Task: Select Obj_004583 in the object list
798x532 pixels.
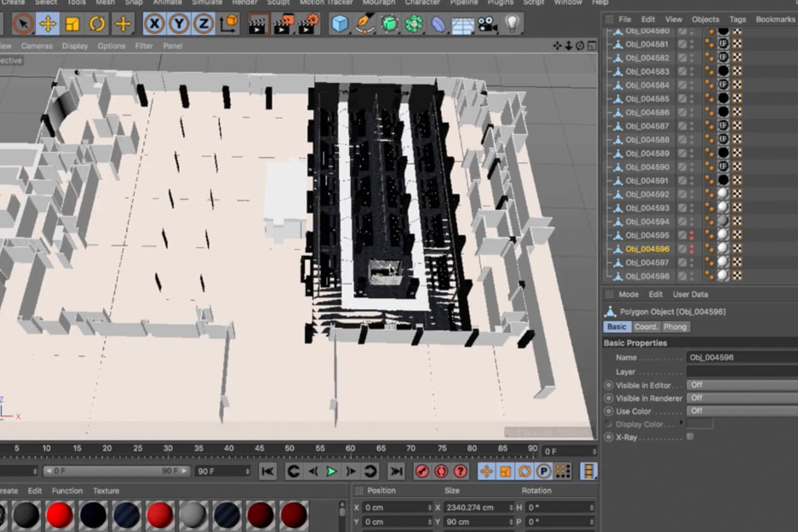Action: 647,71
